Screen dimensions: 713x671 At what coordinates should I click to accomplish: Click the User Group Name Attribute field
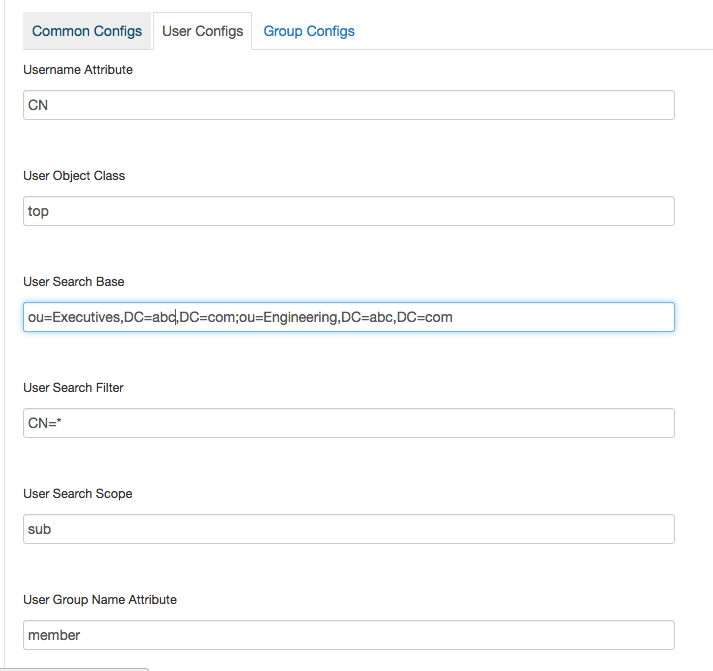348,635
